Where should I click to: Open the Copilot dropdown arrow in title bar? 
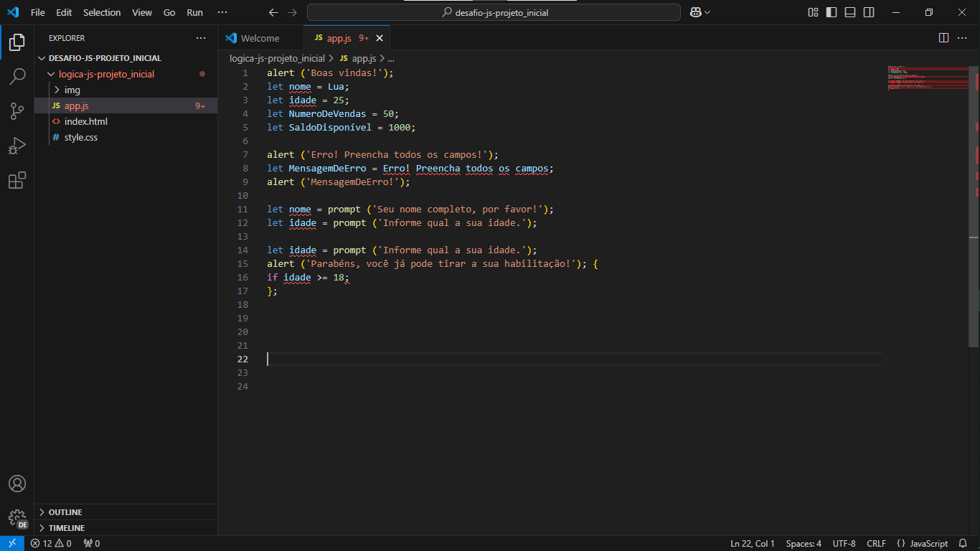tap(707, 12)
